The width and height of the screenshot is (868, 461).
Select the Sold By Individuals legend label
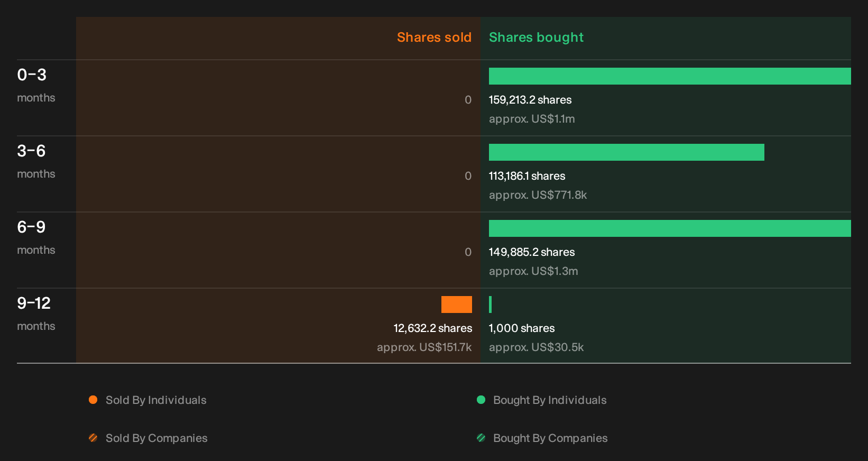coord(156,400)
